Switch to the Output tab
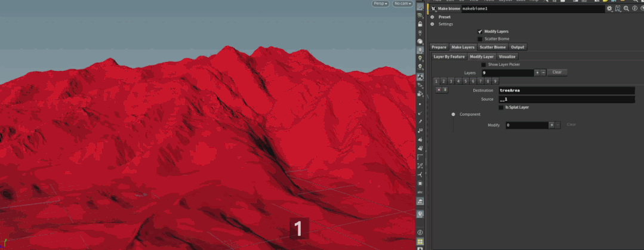The image size is (644, 250). tap(517, 47)
